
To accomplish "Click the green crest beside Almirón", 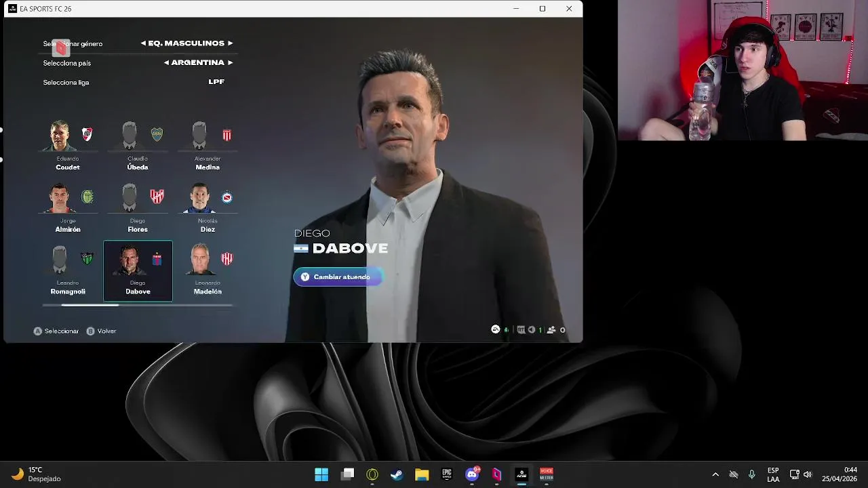I will (x=87, y=197).
